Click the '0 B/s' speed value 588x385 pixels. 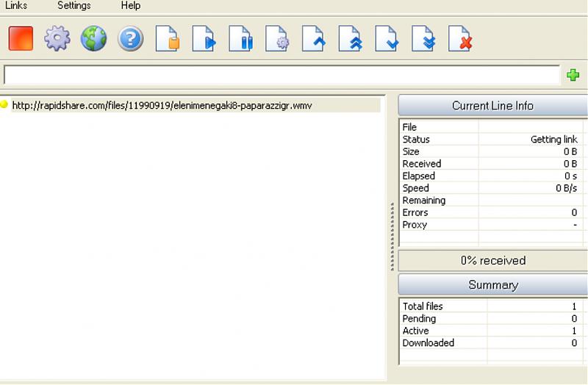566,188
